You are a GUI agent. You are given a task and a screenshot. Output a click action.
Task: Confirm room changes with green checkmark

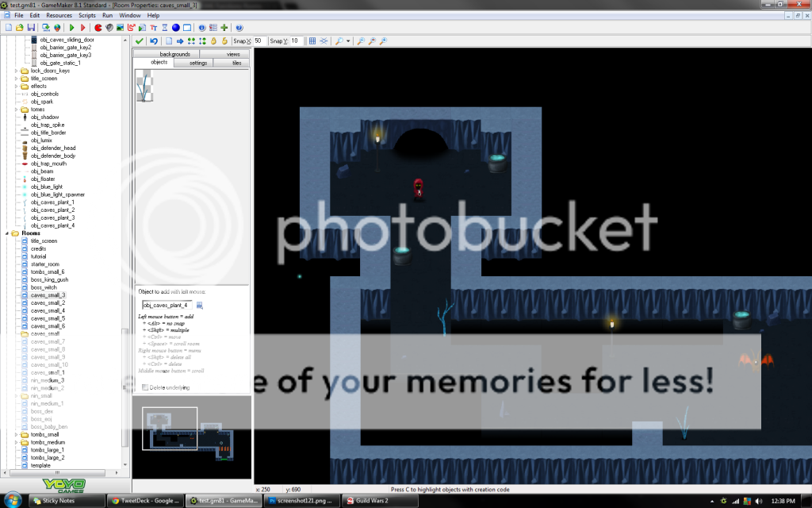[140, 40]
